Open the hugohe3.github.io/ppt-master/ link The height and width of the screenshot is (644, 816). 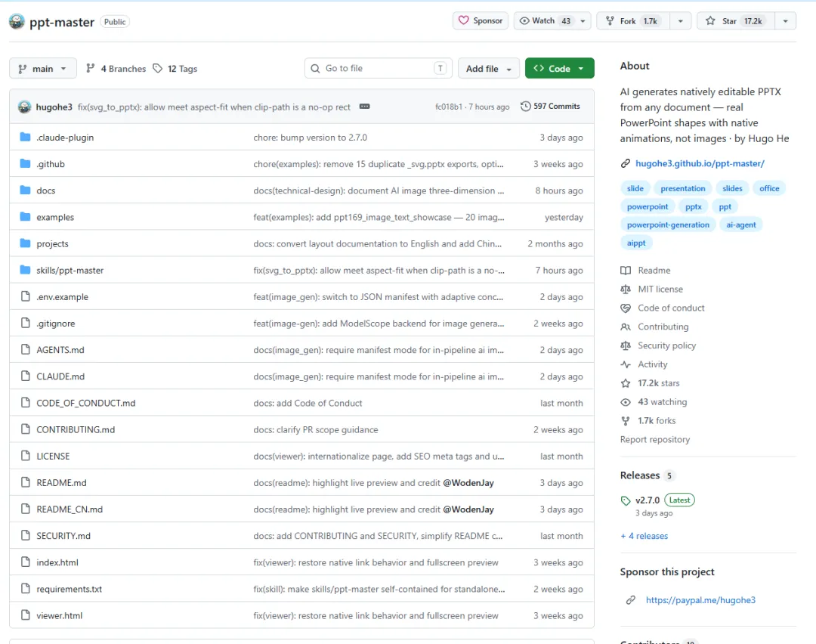(x=700, y=163)
